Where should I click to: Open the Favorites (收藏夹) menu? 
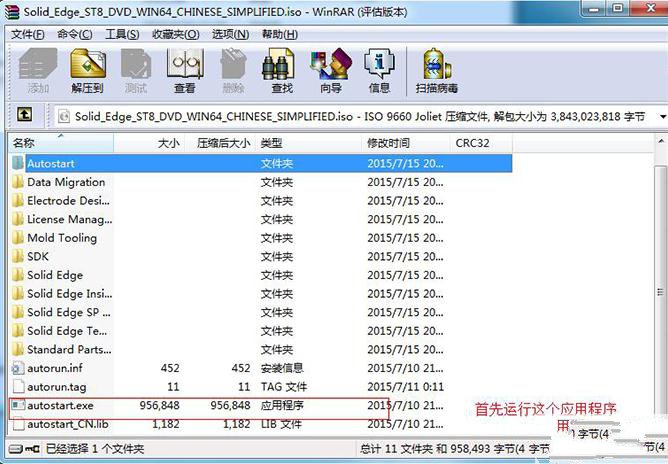pos(175,34)
